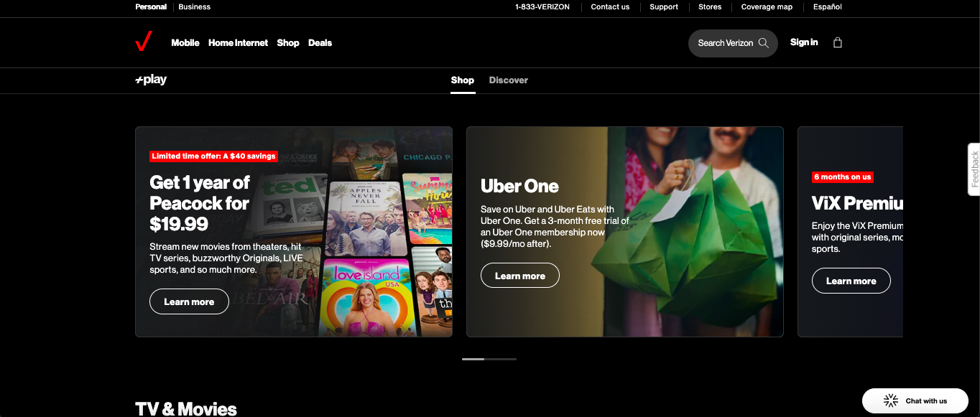Open the Mobile menu
The image size is (980, 417).
pos(185,43)
